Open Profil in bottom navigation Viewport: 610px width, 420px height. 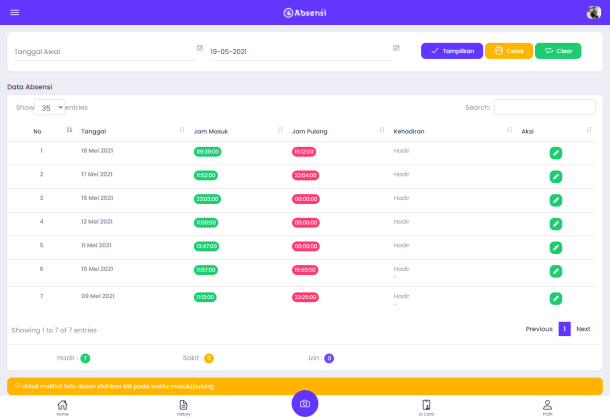tap(547, 406)
